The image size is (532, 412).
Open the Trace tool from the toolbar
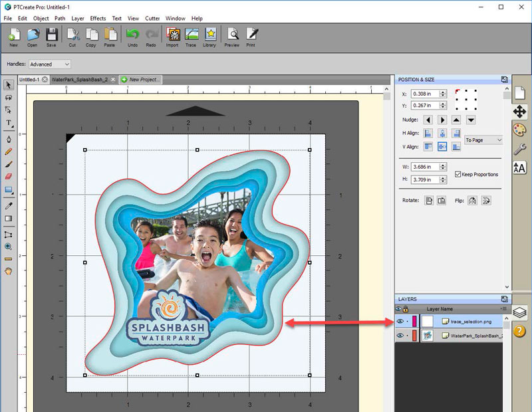click(191, 37)
